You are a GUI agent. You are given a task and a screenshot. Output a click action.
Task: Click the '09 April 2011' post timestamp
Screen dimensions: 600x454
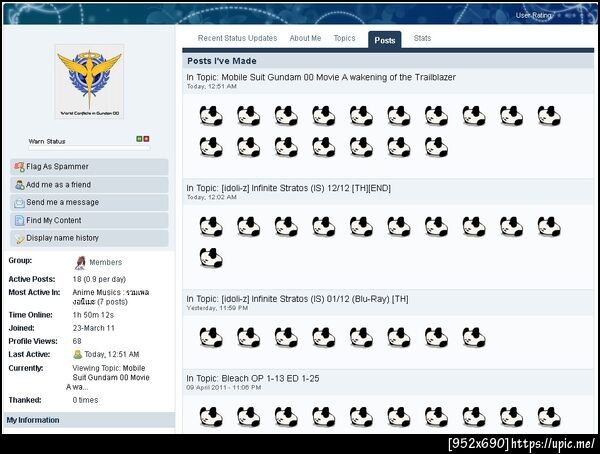tap(224, 387)
